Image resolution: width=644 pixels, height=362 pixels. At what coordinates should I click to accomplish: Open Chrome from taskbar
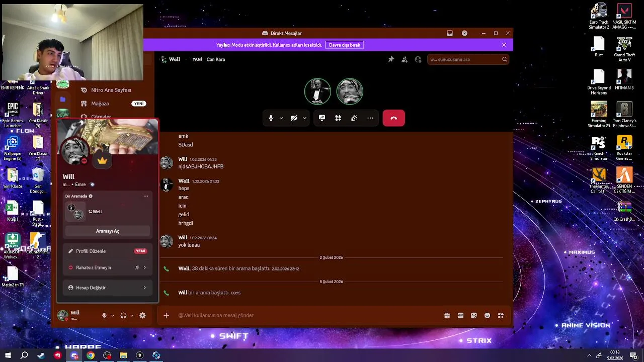91,355
